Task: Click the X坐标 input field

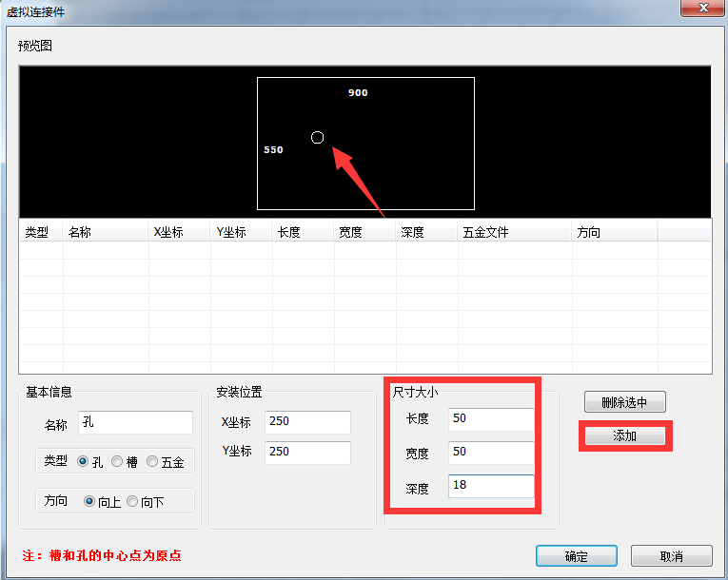Action: pyautogui.click(x=307, y=422)
